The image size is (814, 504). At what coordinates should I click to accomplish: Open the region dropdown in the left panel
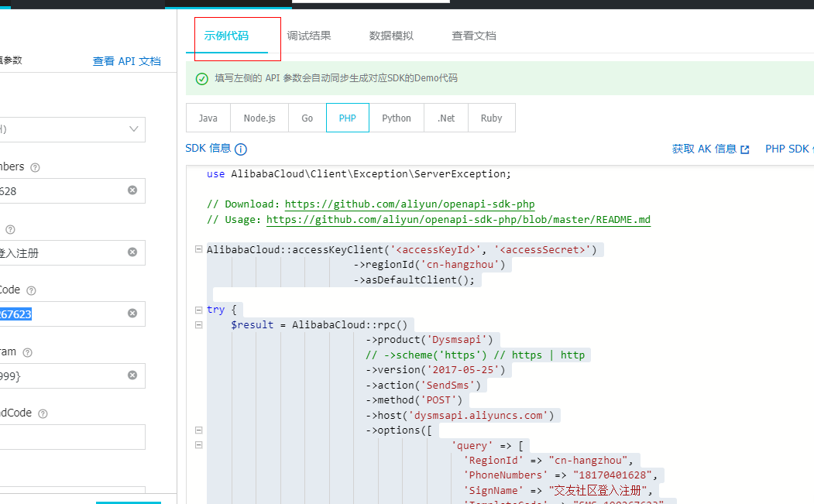[x=133, y=129]
